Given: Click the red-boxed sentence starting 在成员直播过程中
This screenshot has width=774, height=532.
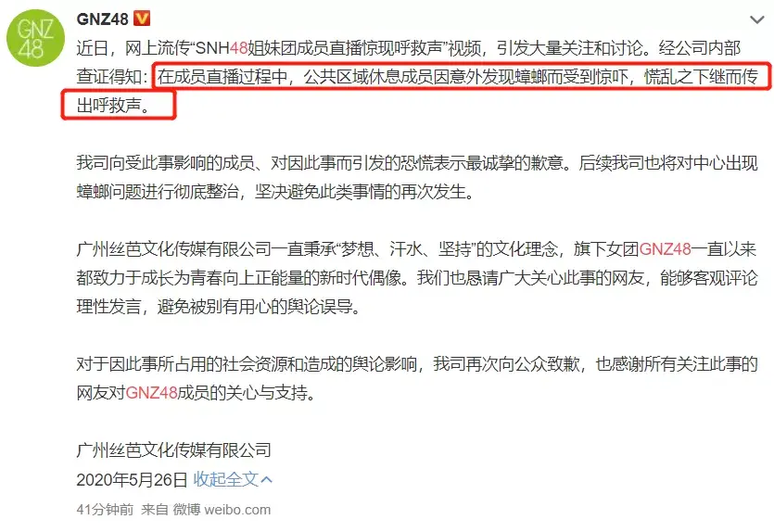Looking at the screenshot, I should tap(458, 77).
